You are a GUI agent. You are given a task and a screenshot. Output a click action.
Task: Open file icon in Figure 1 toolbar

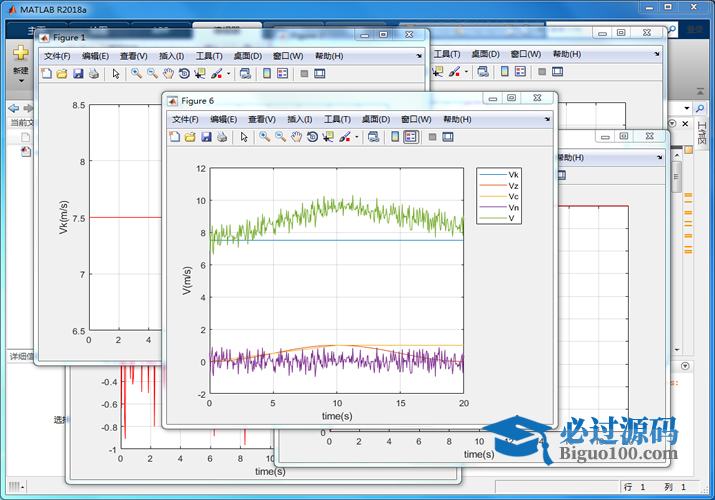[61, 74]
